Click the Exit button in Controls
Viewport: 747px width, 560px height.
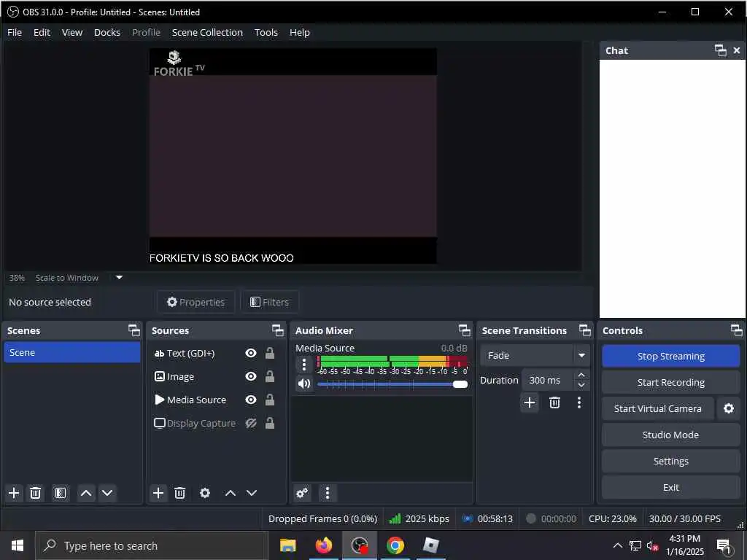(671, 487)
